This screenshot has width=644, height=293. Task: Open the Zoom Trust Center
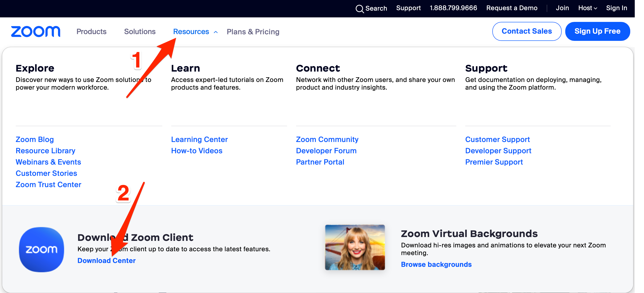[x=48, y=184]
